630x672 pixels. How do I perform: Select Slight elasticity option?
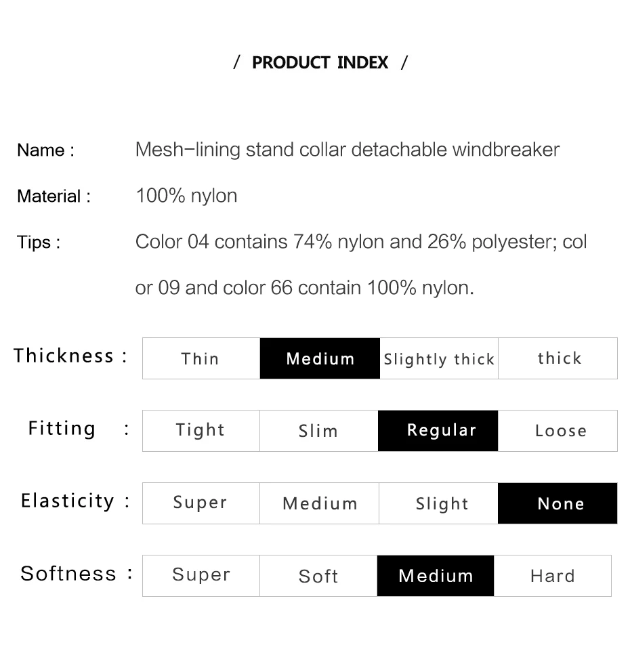point(438,503)
